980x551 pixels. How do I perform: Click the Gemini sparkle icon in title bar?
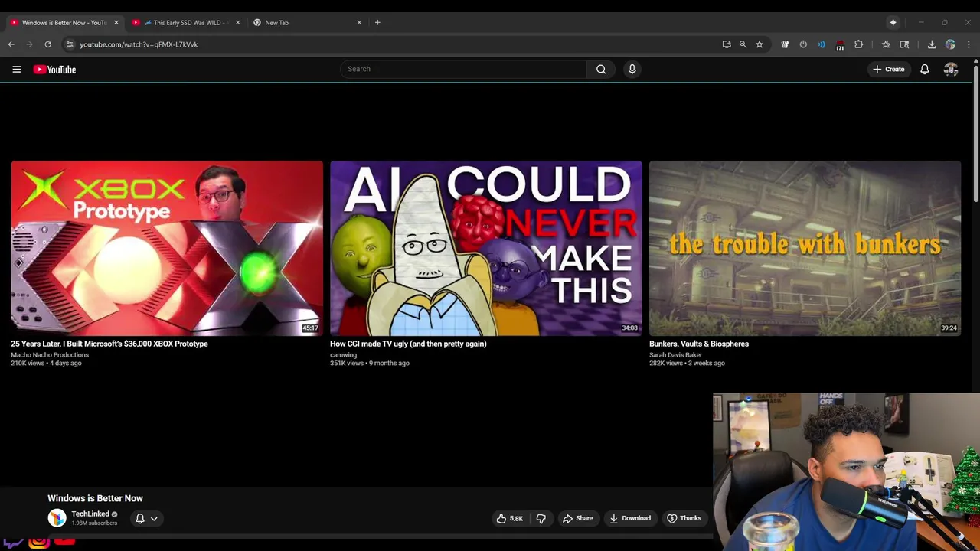[893, 22]
